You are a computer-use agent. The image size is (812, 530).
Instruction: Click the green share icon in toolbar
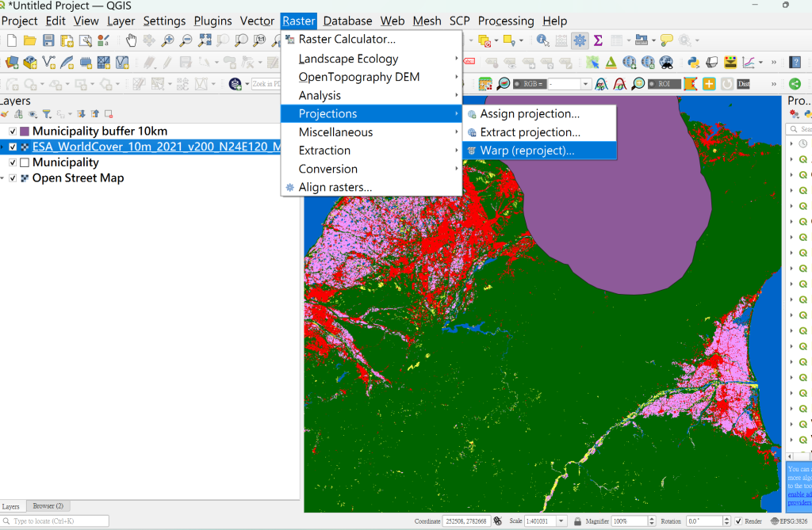coord(795,84)
